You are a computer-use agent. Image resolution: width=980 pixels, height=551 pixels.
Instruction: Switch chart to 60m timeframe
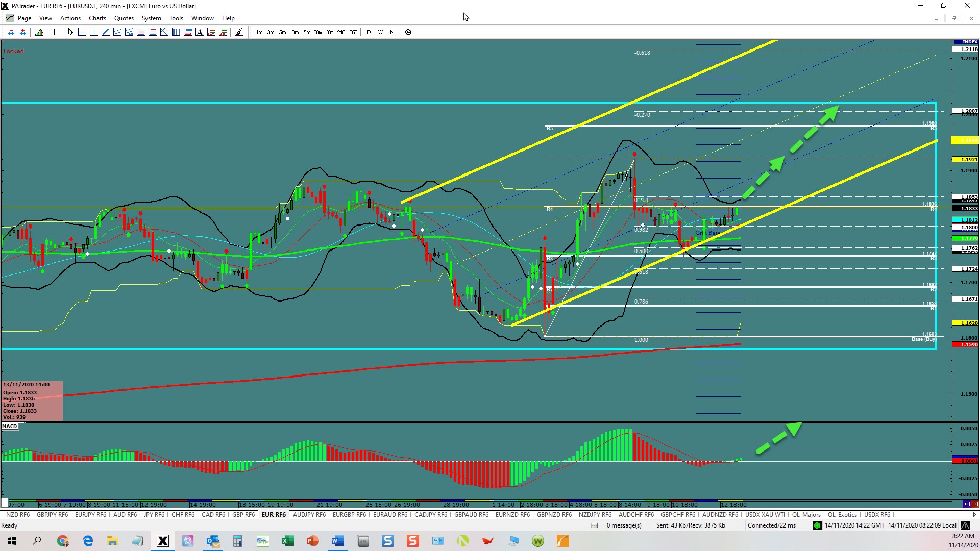(329, 32)
